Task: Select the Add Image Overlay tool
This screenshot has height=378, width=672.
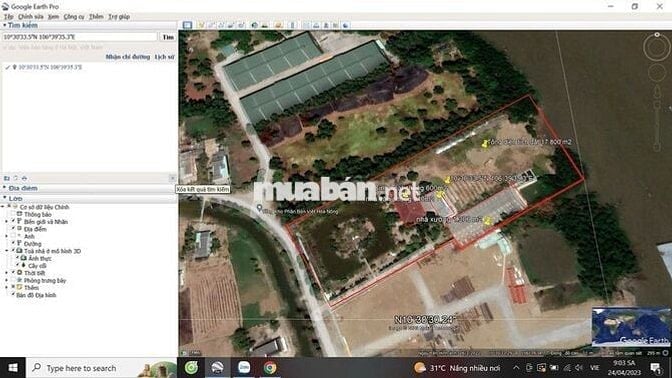Action: tap(231, 25)
